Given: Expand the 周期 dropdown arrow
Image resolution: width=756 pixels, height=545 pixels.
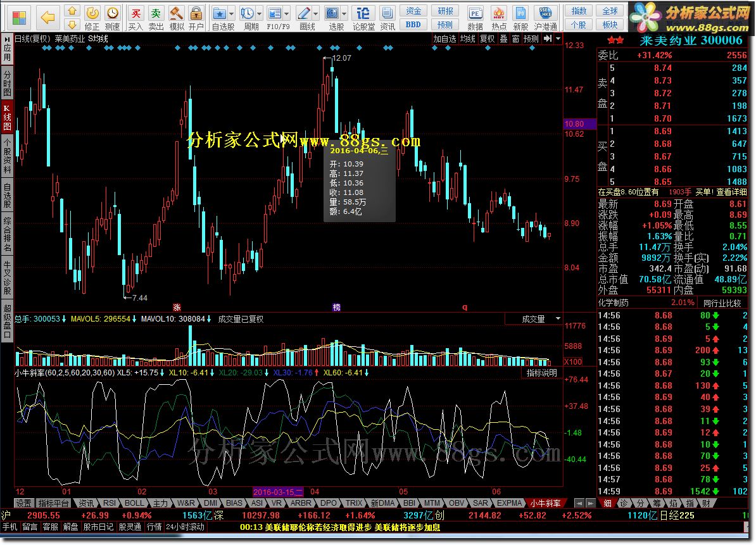Looking at the screenshot, I should [x=260, y=13].
